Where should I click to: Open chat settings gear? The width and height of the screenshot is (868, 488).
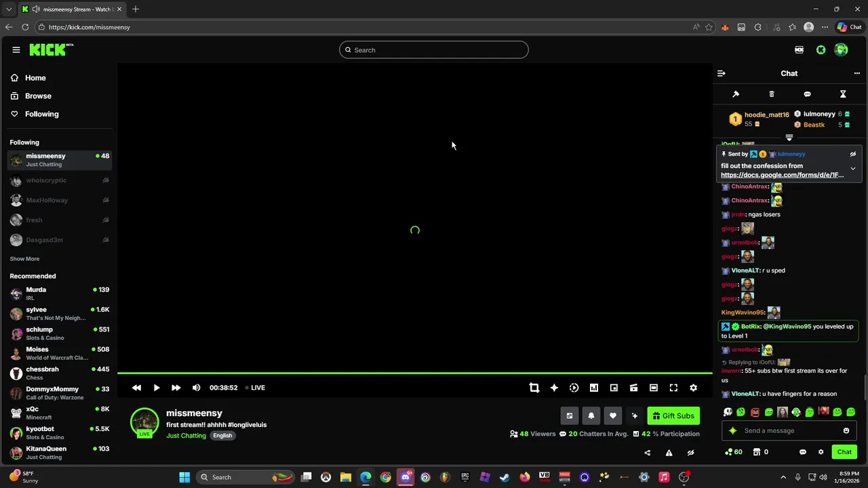coord(821,452)
